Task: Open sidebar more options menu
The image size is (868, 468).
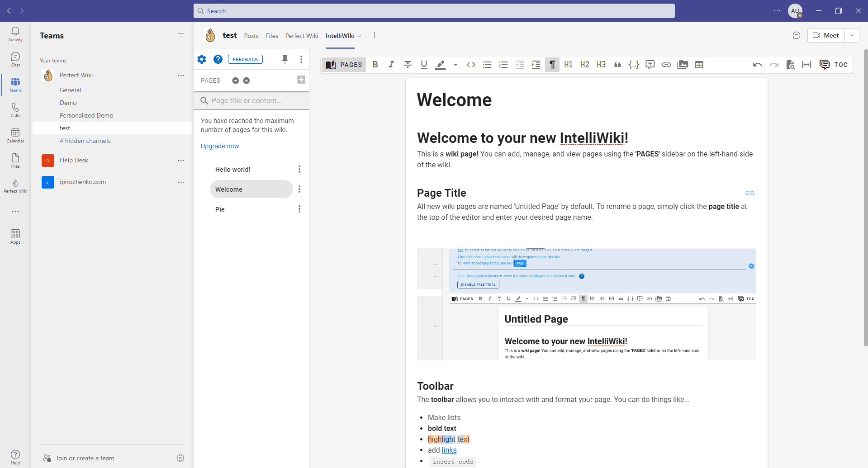Action: pos(301,59)
